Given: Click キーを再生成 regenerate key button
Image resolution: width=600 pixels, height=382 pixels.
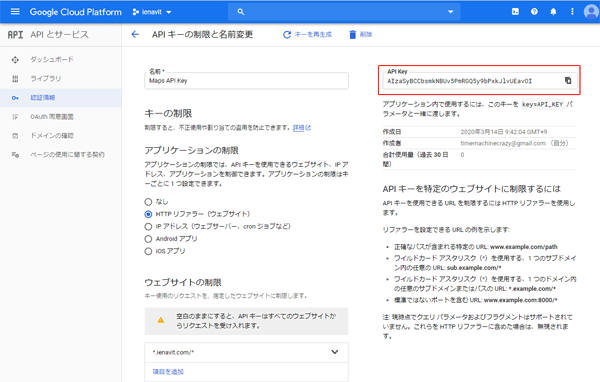Looking at the screenshot, I should [307, 34].
